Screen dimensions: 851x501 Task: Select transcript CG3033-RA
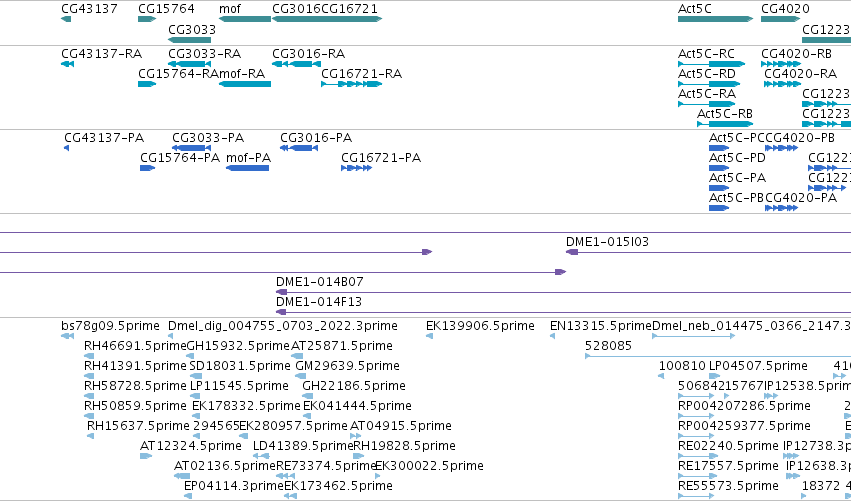click(189, 64)
